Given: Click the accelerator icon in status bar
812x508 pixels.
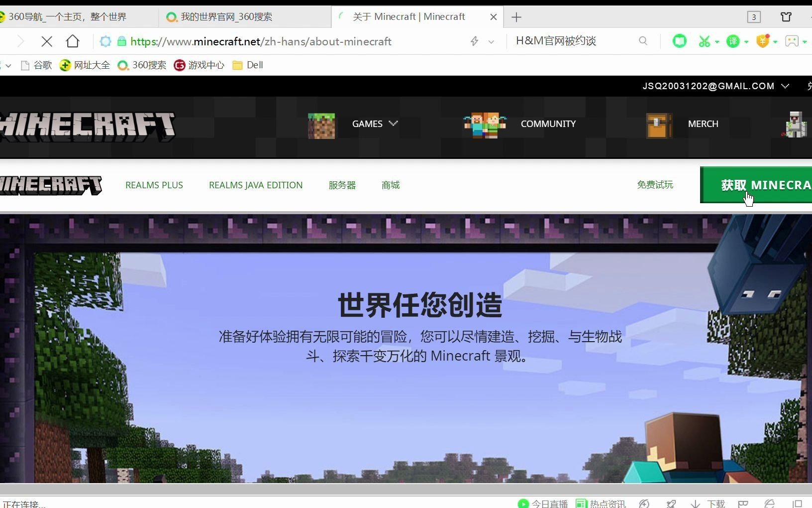Looking at the screenshot, I should (x=644, y=504).
